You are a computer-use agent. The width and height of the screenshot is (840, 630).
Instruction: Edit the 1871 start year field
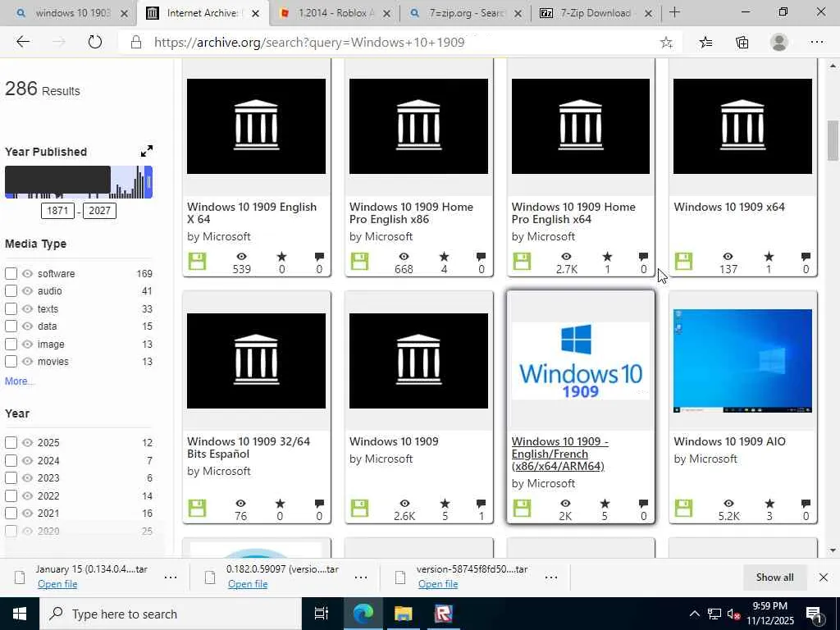click(57, 211)
